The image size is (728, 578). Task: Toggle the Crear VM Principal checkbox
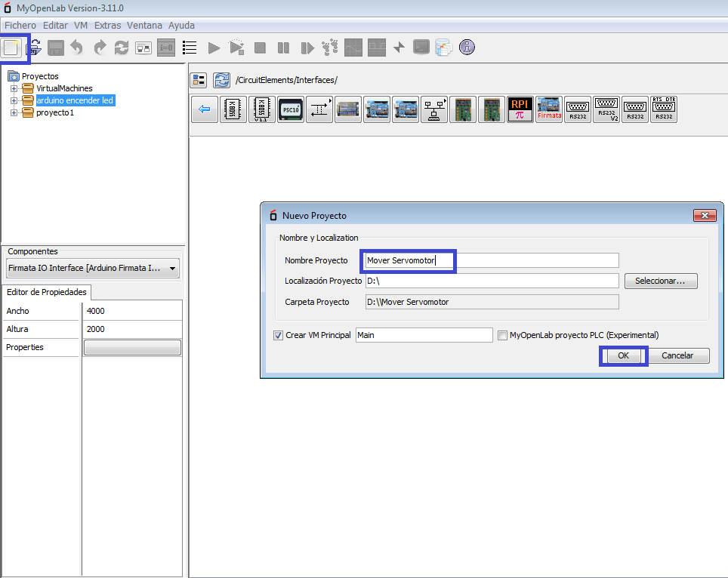tap(278, 335)
